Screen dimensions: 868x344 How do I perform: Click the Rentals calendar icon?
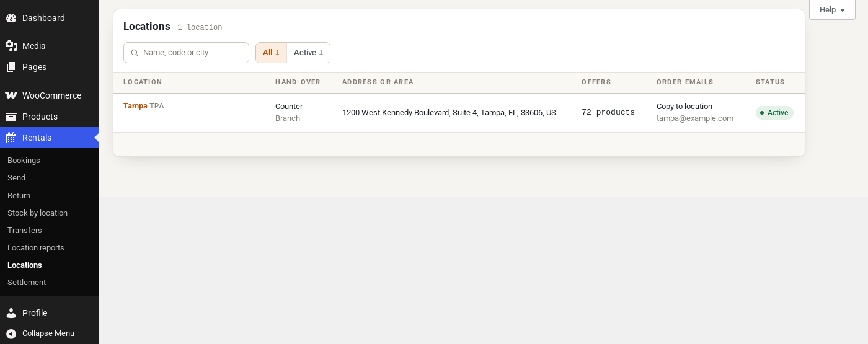pos(11,138)
